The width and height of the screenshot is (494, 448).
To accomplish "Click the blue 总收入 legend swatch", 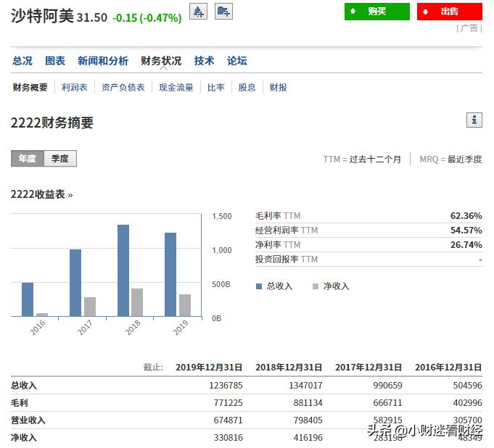I will [x=259, y=286].
